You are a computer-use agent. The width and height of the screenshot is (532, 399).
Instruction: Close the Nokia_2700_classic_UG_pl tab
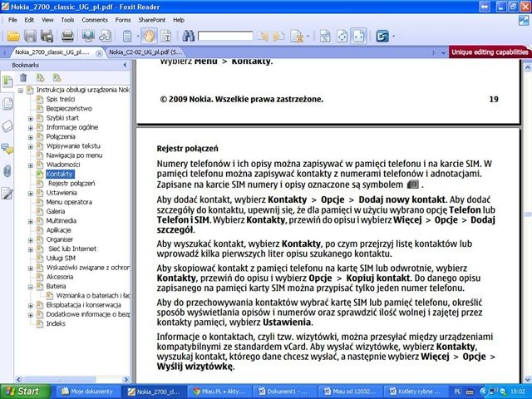[x=99, y=53]
